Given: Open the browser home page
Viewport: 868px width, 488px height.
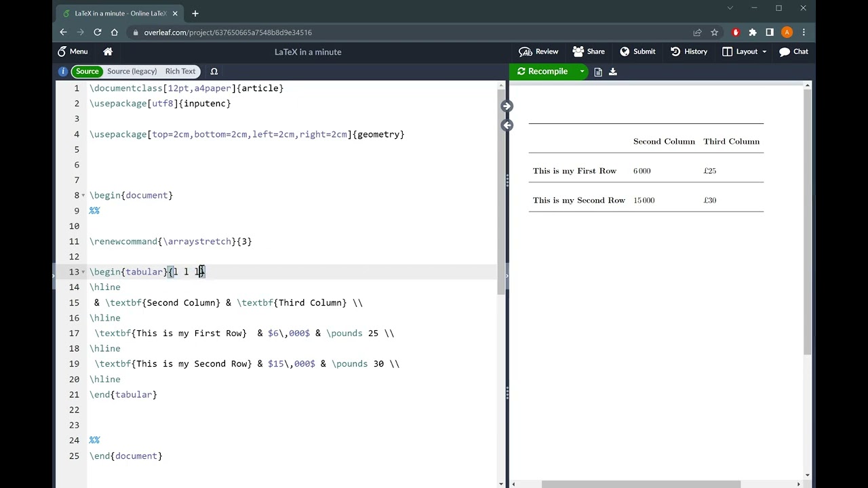Looking at the screenshot, I should (x=114, y=32).
